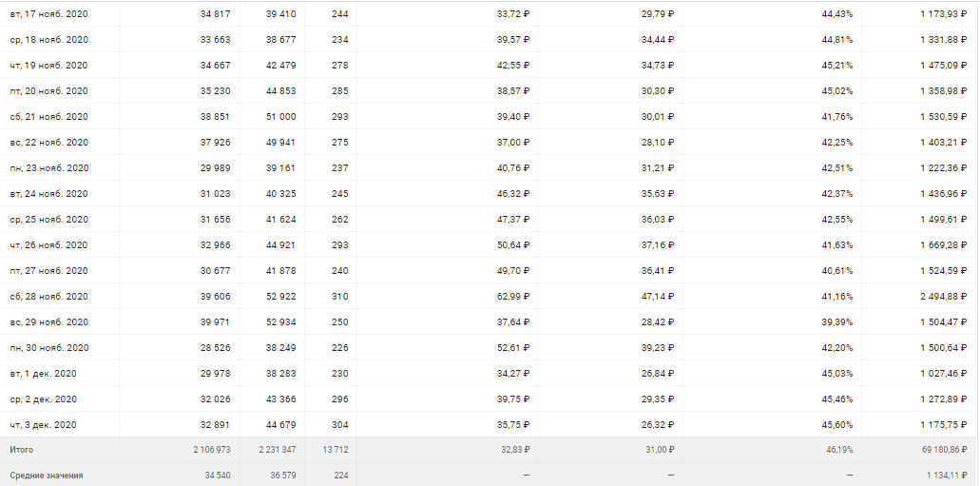Click the вт, 1 дек. 2020 date cell
Screen dimensions: 980x486
tap(44, 373)
